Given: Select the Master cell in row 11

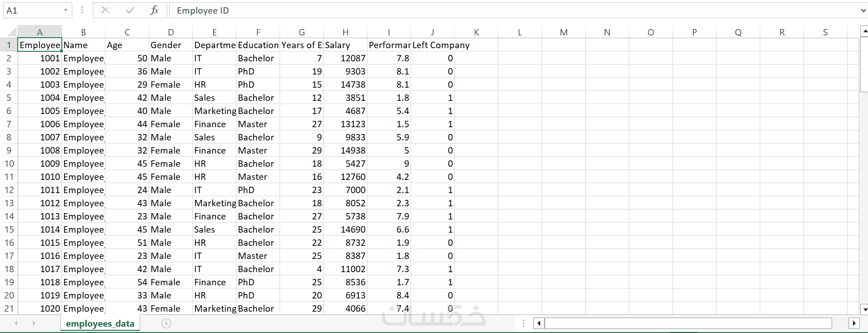Looking at the screenshot, I should (x=258, y=177).
